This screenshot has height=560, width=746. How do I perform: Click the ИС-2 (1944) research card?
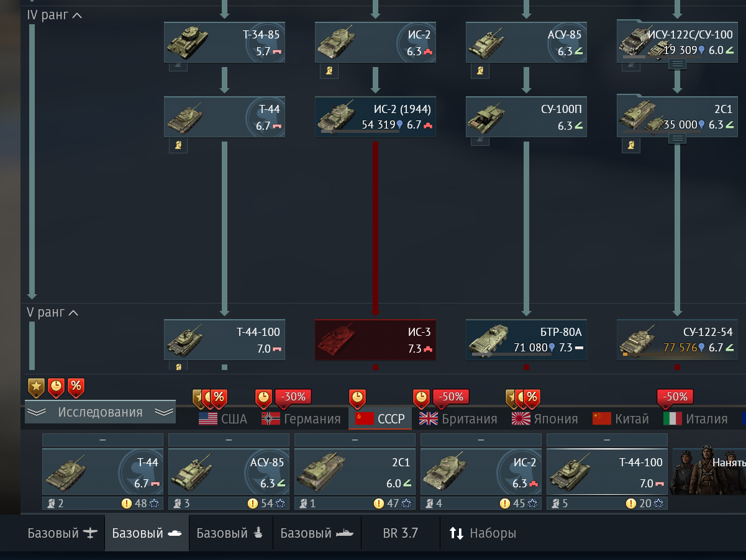375,117
